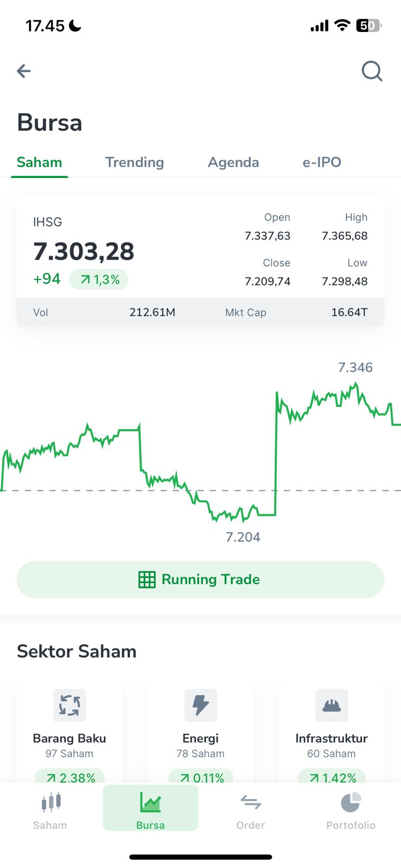Screen dimensions: 401x868
Task: Tap the Barang Baku sector icon
Action: pyautogui.click(x=69, y=705)
